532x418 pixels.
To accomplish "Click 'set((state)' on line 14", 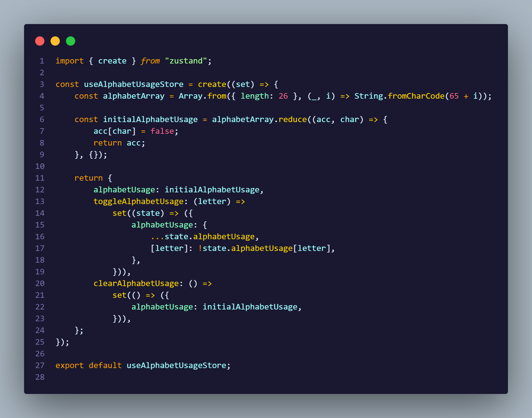I will (x=138, y=213).
